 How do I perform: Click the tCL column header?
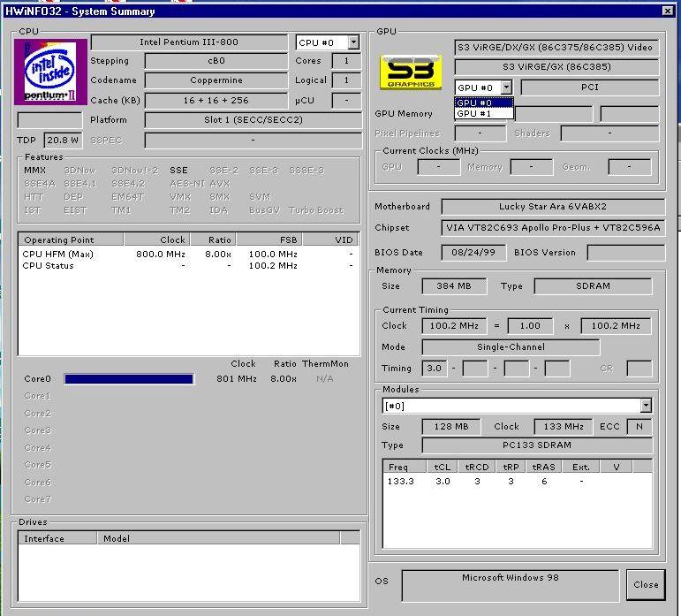[443, 467]
